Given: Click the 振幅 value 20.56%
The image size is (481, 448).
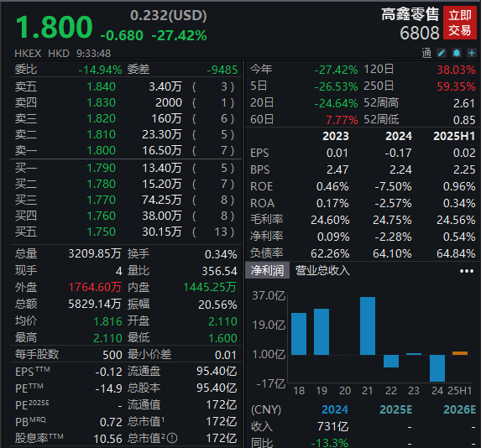Looking at the screenshot, I should (x=217, y=305).
